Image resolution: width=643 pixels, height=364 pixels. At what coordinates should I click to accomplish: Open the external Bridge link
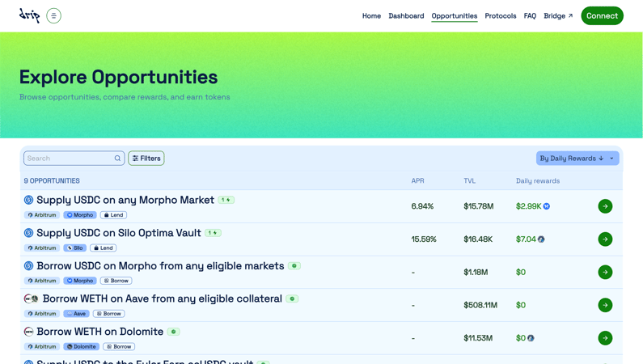(x=558, y=16)
